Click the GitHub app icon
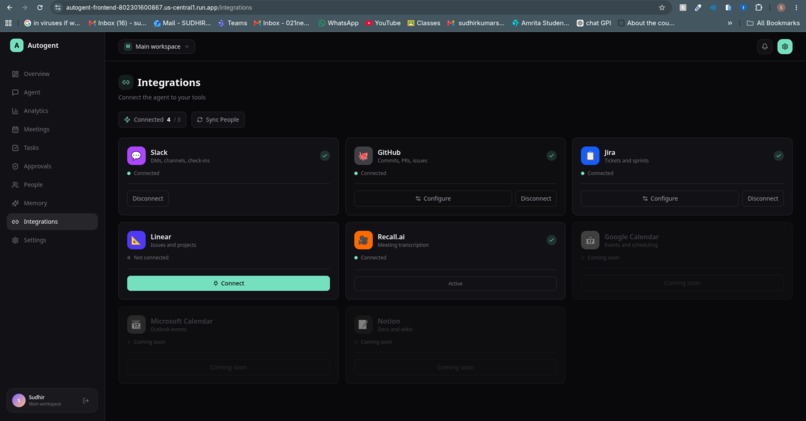 click(x=363, y=156)
